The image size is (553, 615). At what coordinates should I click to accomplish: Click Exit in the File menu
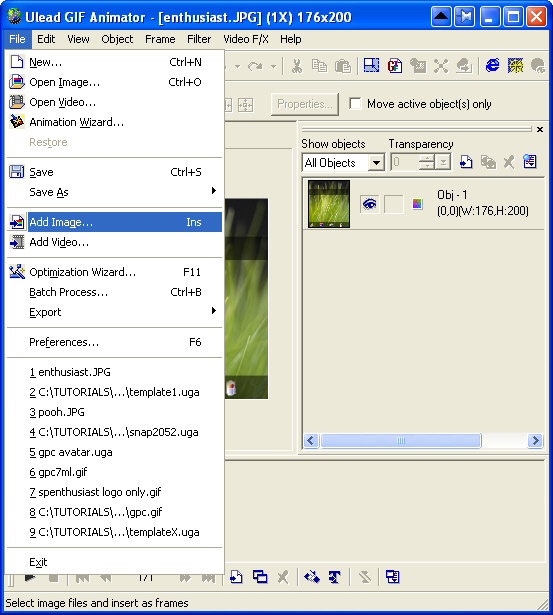click(x=115, y=562)
